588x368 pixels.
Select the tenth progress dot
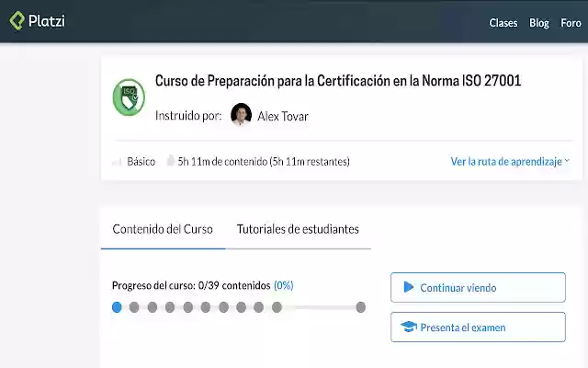tap(277, 307)
